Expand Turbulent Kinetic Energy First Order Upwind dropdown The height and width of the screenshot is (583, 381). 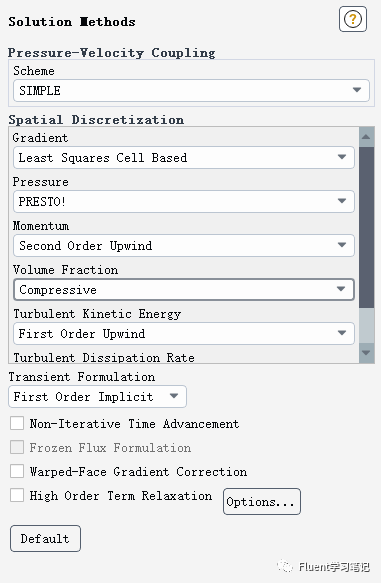coord(184,334)
